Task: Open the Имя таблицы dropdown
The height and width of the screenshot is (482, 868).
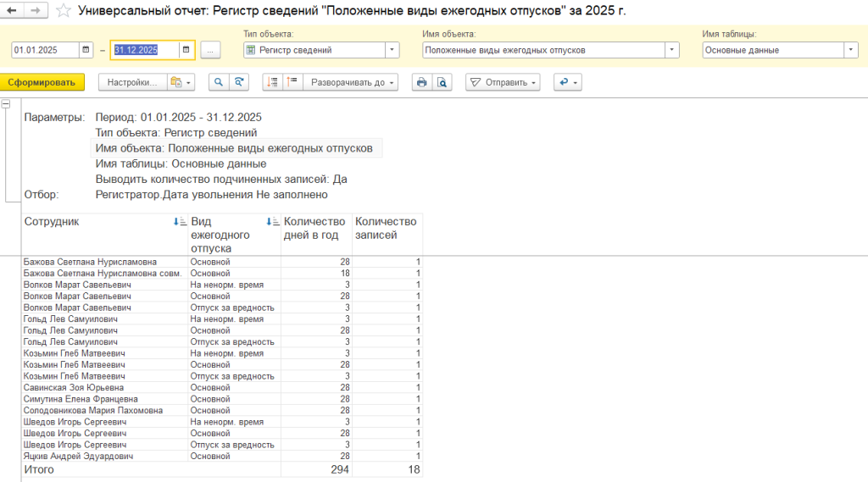Action: [x=851, y=50]
